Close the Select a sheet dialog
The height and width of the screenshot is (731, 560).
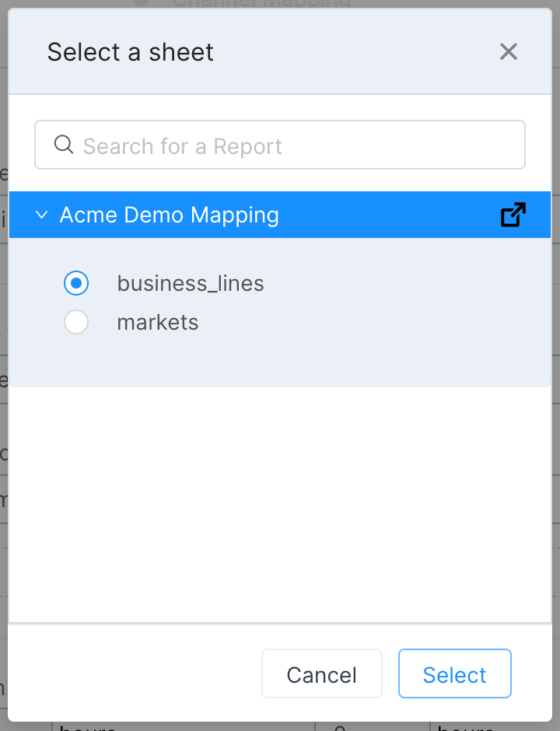click(508, 52)
